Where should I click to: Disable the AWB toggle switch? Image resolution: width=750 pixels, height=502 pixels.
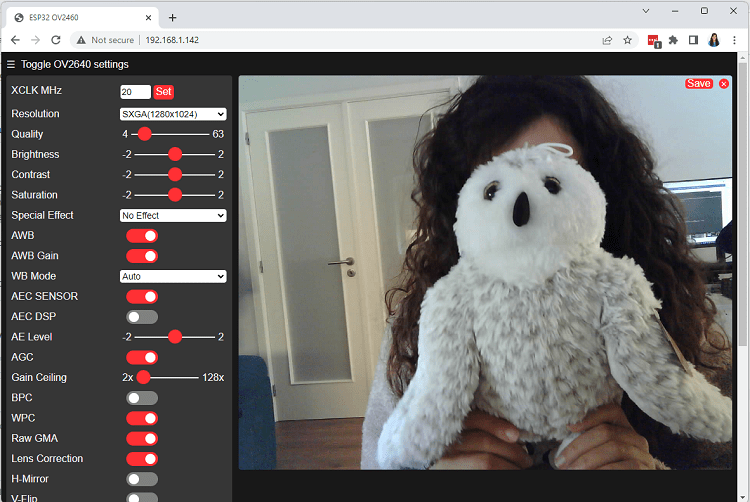point(142,236)
